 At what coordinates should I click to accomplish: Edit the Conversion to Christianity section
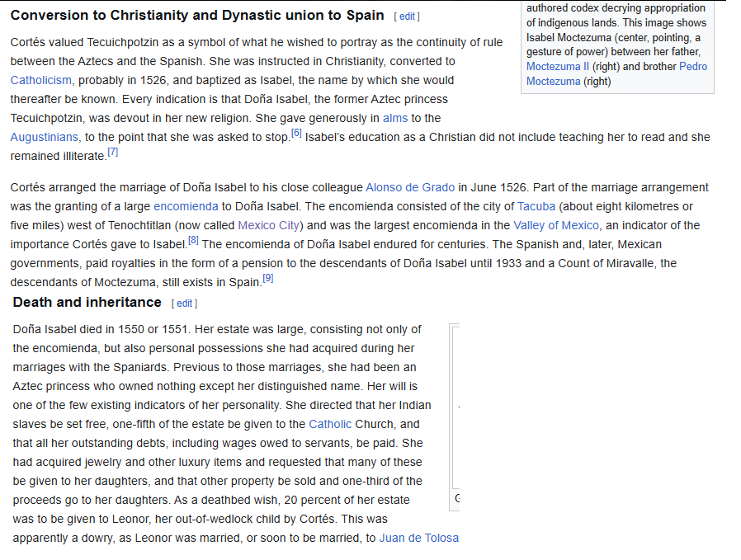click(407, 16)
